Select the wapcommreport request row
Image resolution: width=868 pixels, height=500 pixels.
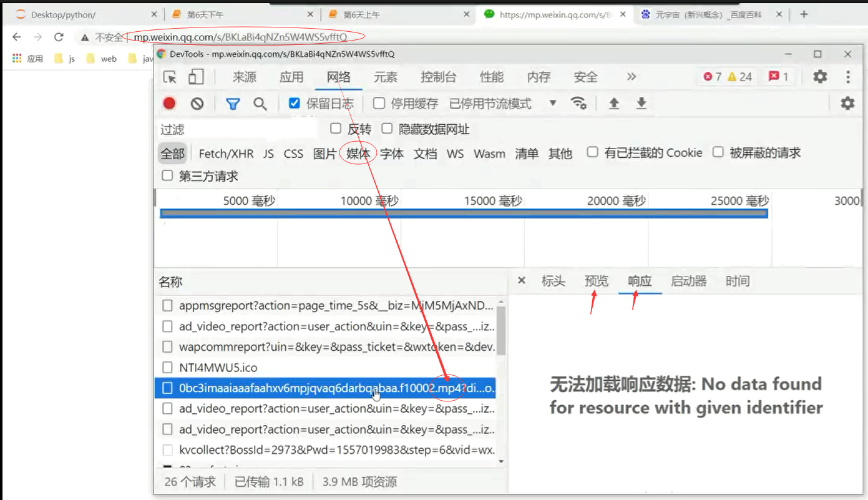325,346
